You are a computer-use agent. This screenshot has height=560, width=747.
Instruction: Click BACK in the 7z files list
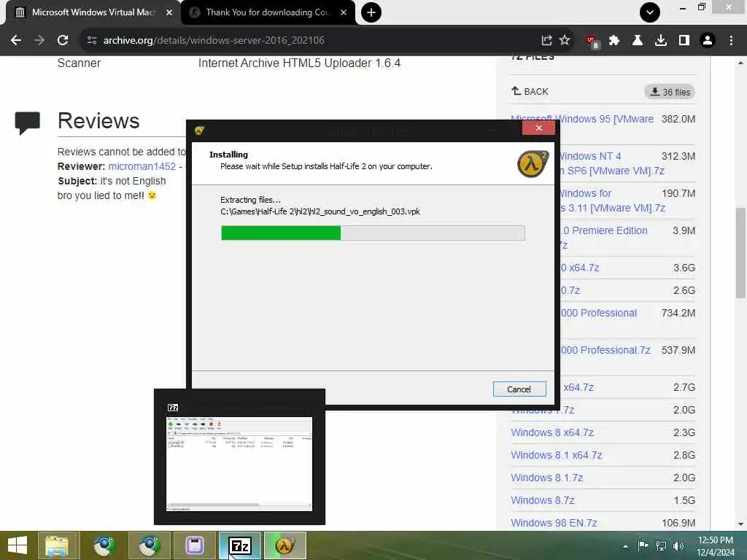tap(530, 91)
